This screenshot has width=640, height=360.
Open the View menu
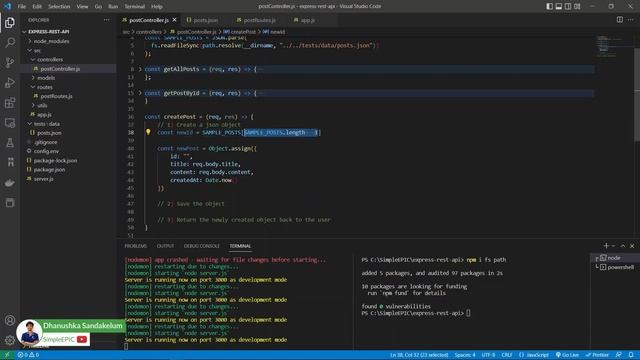click(x=82, y=7)
